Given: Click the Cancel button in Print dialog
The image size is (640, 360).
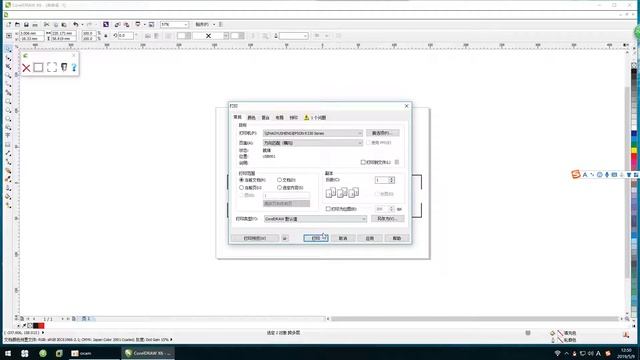Looking at the screenshot, I should pos(343,238).
